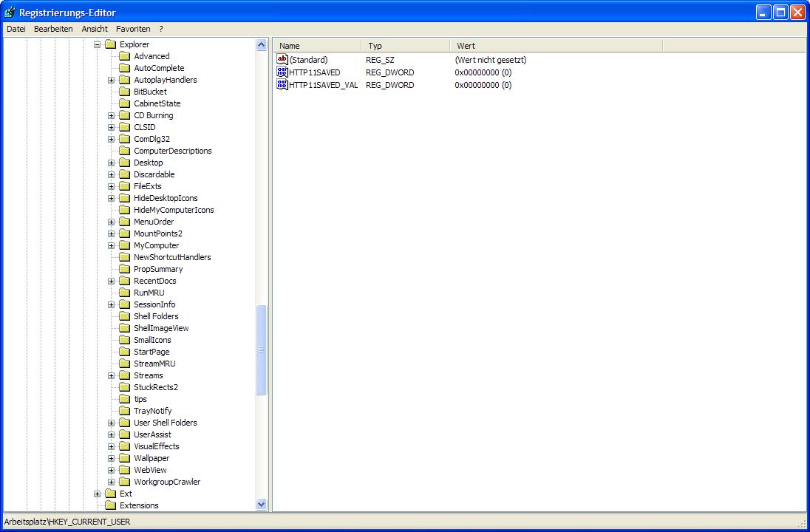The width and height of the screenshot is (810, 532).
Task: Click the Explorer folder icon
Action: 111,44
